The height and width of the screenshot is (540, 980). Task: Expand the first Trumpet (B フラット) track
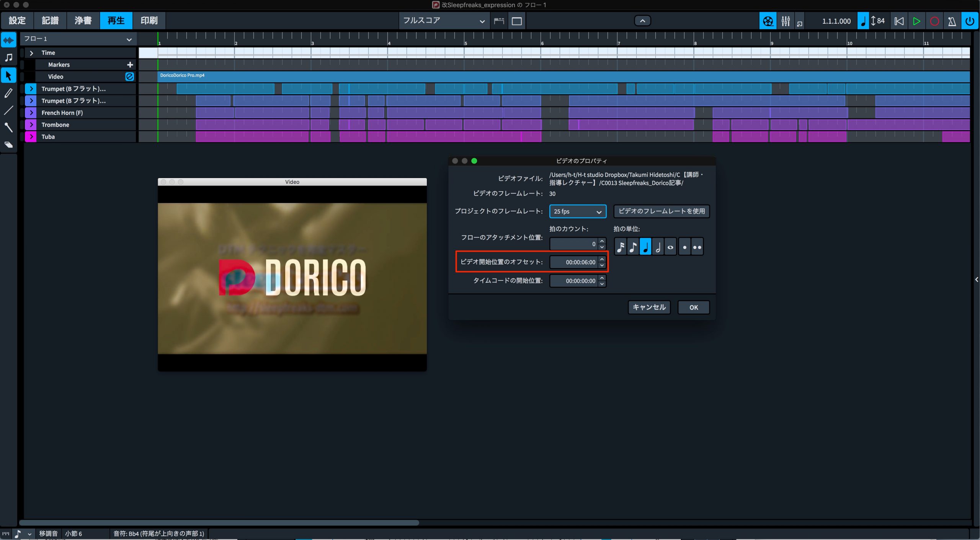click(31, 89)
